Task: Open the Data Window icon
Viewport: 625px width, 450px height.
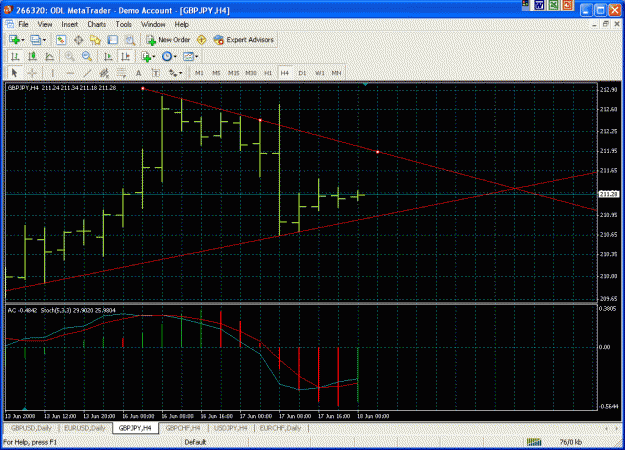Action: point(79,40)
